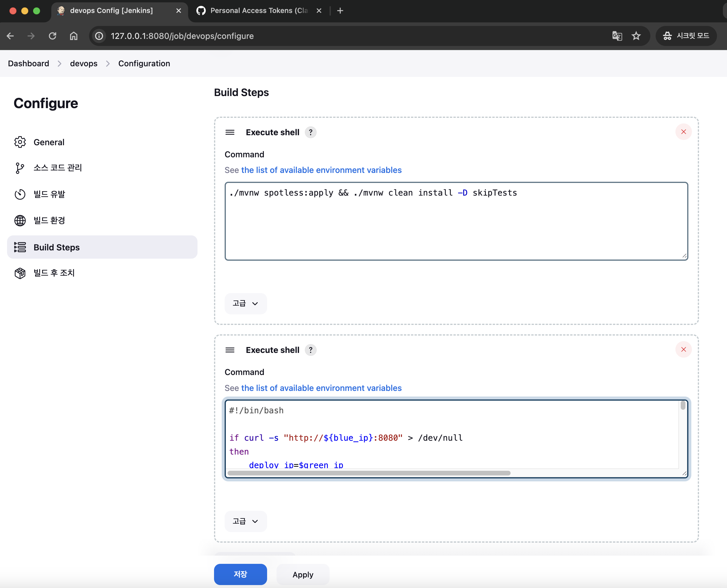Click the browser translate page icon
Image resolution: width=727 pixels, height=588 pixels.
pyautogui.click(x=617, y=36)
